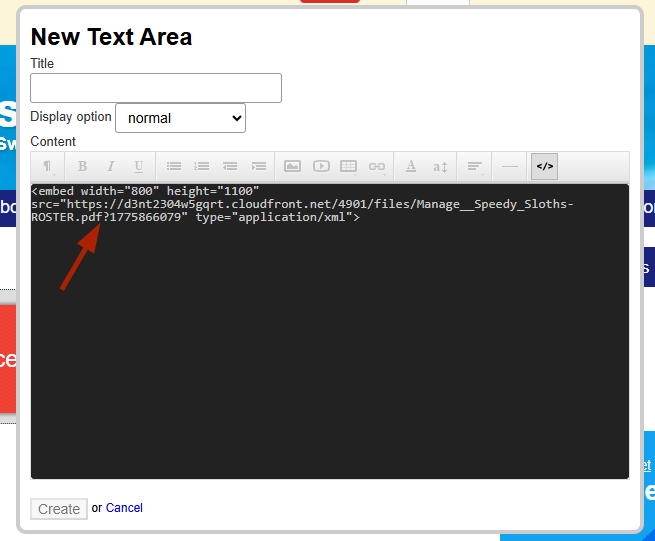Click the paragraph format icon

click(46, 167)
